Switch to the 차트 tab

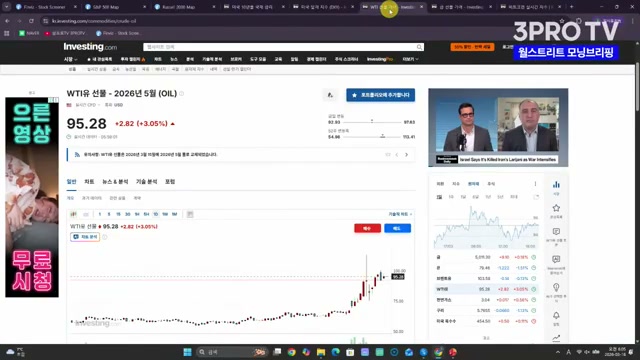89,182
